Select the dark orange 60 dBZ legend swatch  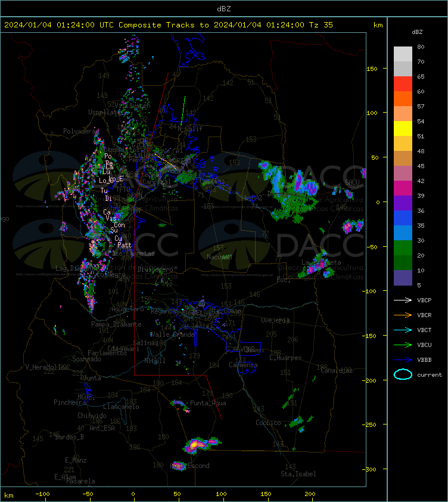[x=403, y=98]
